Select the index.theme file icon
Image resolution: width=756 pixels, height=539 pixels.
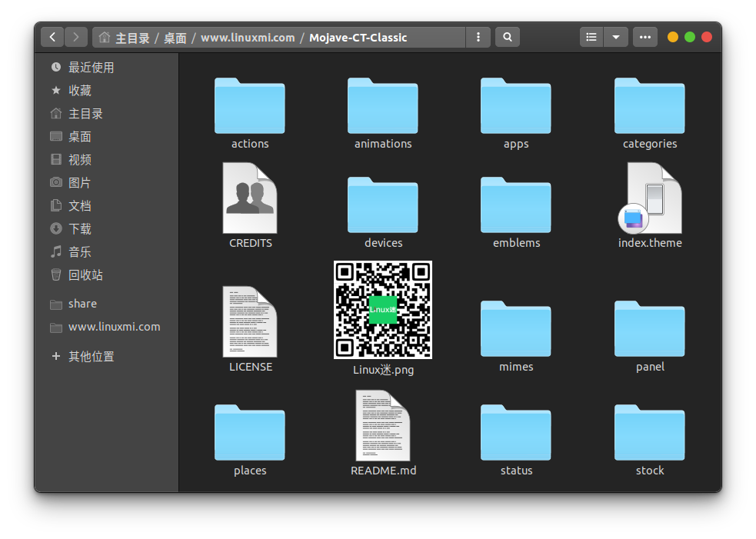pyautogui.click(x=650, y=198)
